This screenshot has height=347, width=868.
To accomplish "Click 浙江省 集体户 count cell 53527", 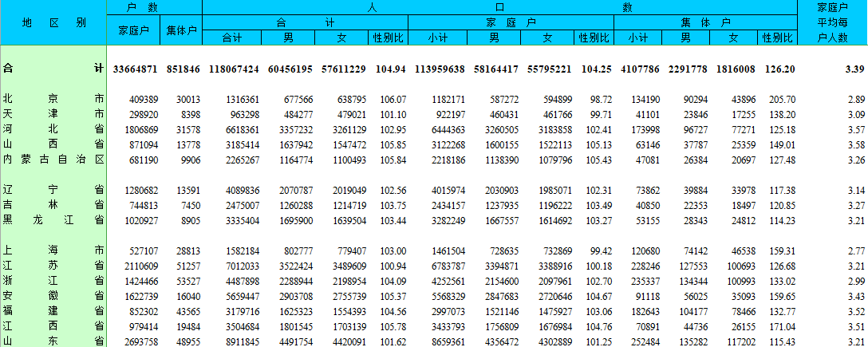I will pyautogui.click(x=186, y=281).
